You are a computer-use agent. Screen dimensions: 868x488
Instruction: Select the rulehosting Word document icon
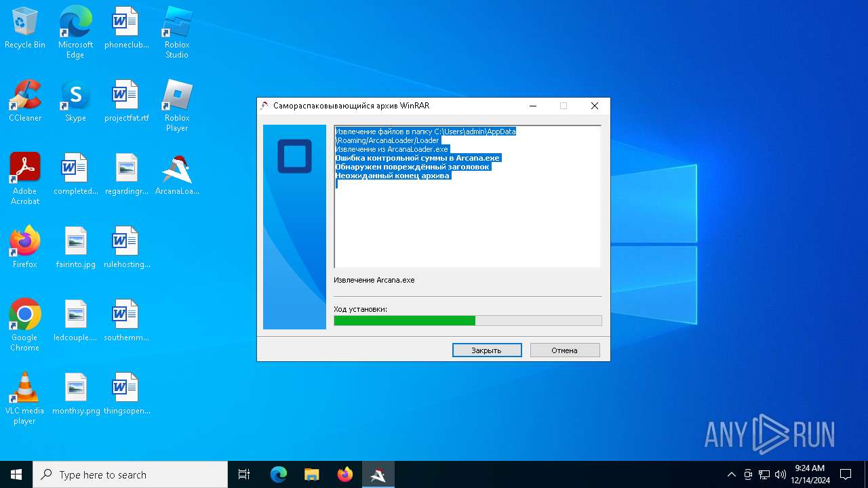(x=126, y=247)
